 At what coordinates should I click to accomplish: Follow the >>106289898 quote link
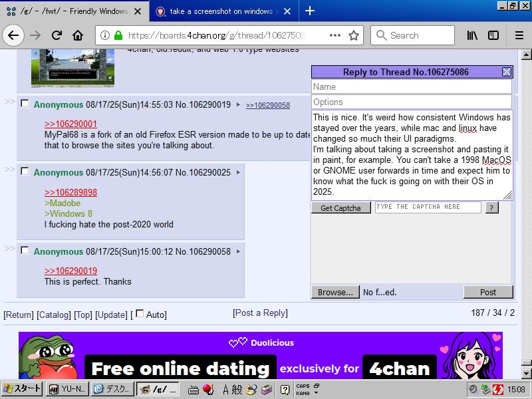pos(70,192)
